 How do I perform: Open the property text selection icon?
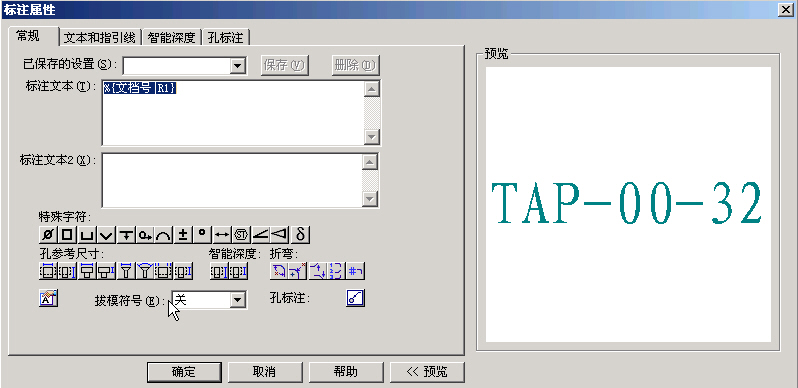tap(49, 298)
